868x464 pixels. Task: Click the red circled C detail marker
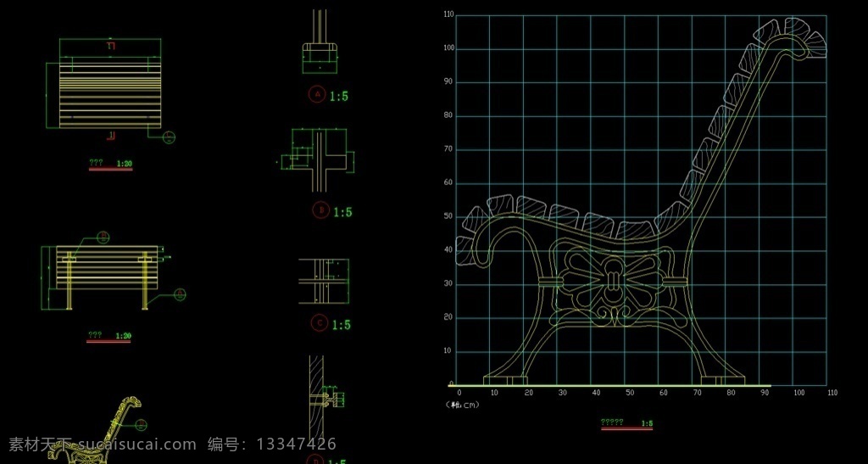[320, 323]
